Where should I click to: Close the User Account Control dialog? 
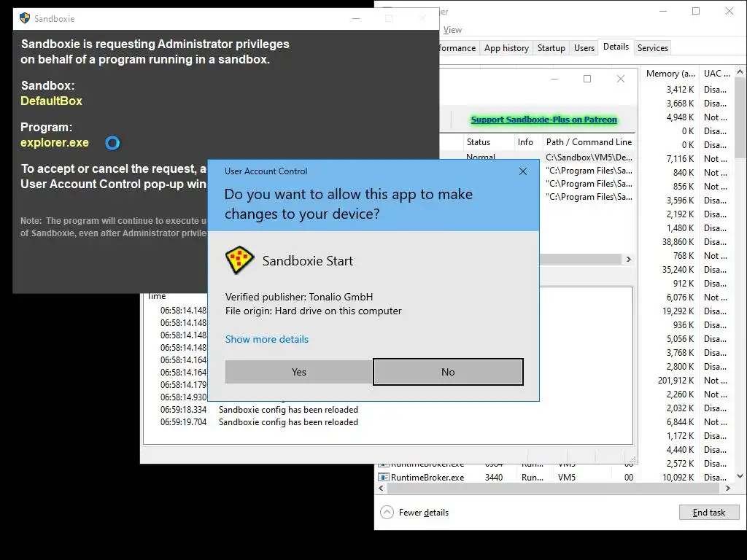pyautogui.click(x=522, y=171)
